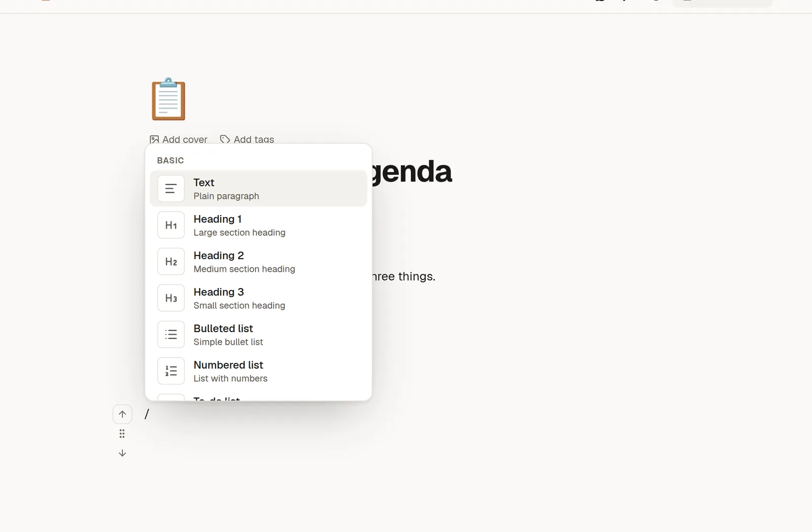Screen dimensions: 812x532
Task: Click the numbered list icon
Action: tap(171, 371)
